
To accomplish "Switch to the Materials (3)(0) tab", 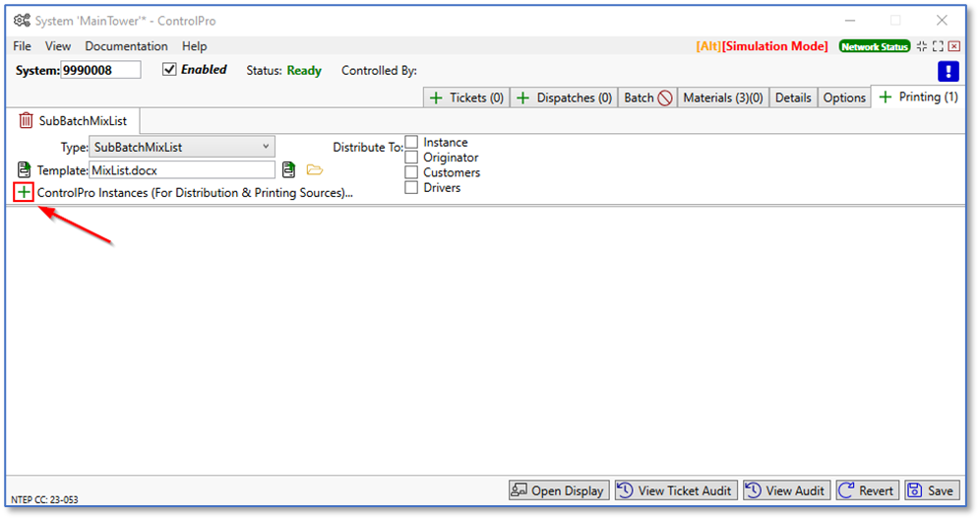I will 722,97.
